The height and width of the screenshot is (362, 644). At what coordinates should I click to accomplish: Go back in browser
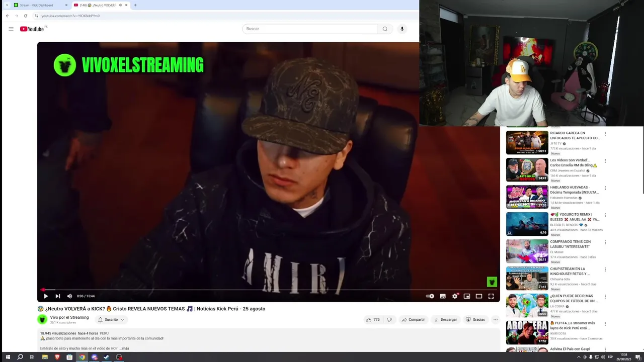coord(8,16)
